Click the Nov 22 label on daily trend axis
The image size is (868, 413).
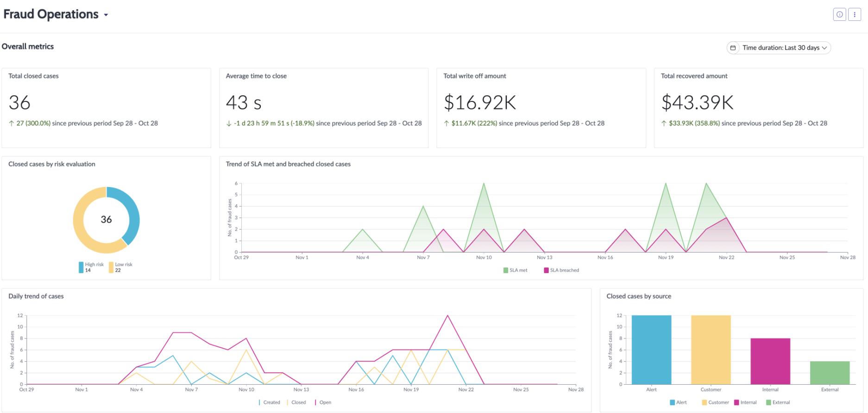(x=466, y=389)
